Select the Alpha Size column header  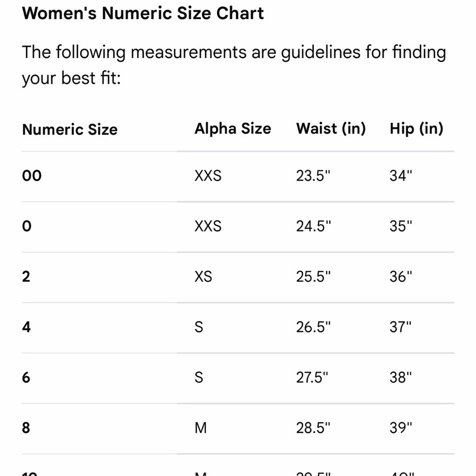233,129
